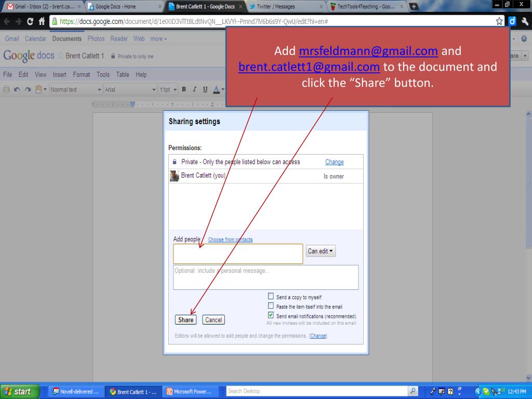
Task: Click the blue 'd' extension icon
Action: click(512, 21)
